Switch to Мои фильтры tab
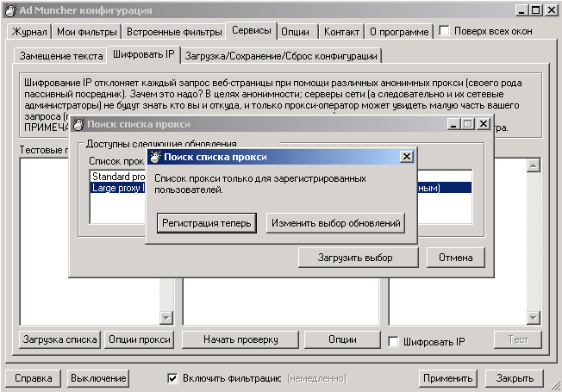 [87, 32]
